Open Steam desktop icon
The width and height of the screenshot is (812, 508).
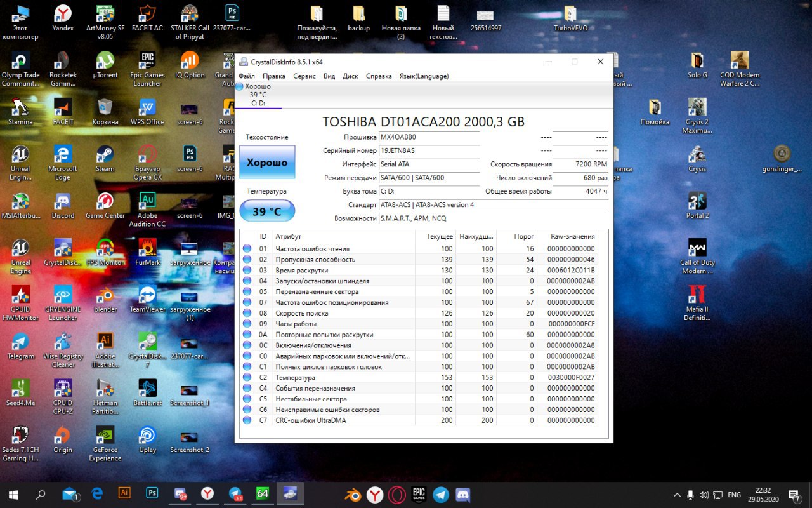pos(105,159)
